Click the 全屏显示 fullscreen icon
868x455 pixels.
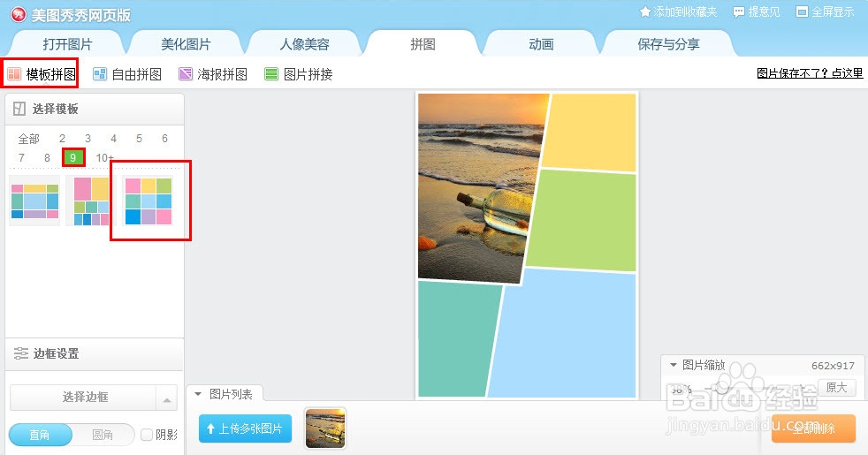pyautogui.click(x=802, y=11)
